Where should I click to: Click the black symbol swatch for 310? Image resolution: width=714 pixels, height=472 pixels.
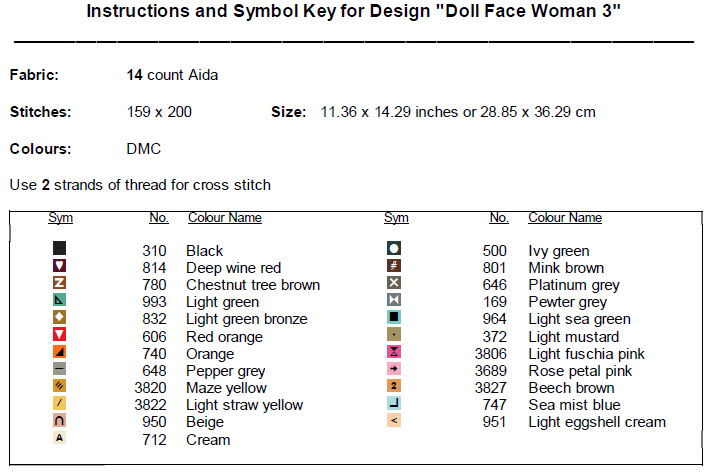pyautogui.click(x=60, y=248)
